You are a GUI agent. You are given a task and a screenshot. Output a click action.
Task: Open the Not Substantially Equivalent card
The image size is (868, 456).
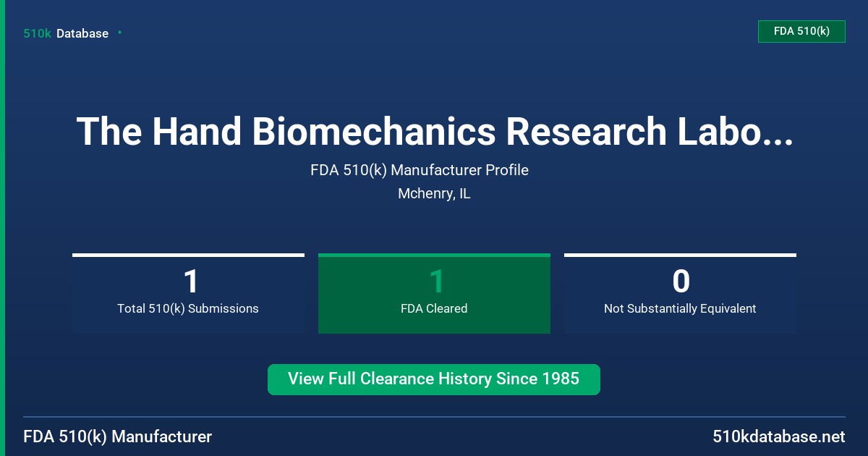(680, 293)
